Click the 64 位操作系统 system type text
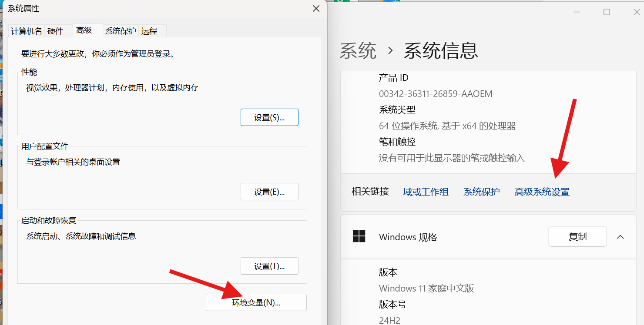 pyautogui.click(x=447, y=126)
